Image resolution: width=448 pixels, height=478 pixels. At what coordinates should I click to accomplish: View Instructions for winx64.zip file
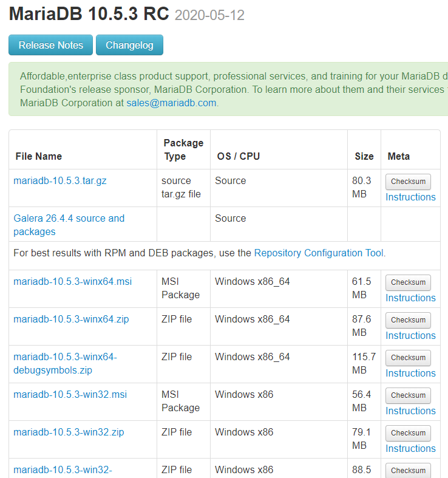tap(410, 336)
